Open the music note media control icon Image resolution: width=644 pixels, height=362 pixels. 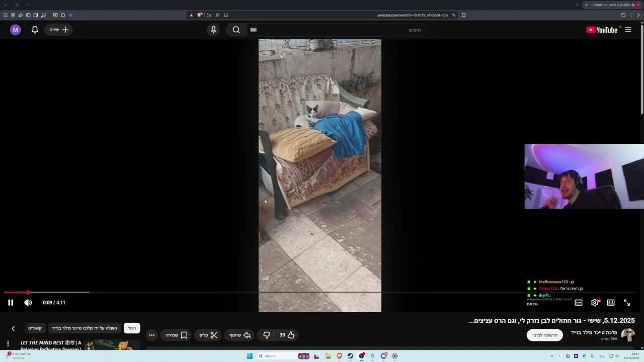coord(43,15)
